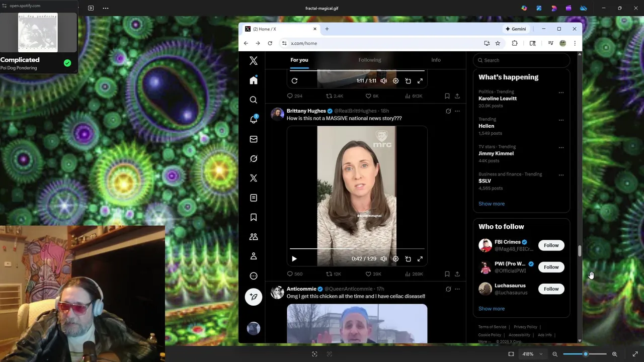This screenshot has height=362, width=644.
Task: Open options for $SLV trend
Action: click(x=561, y=175)
